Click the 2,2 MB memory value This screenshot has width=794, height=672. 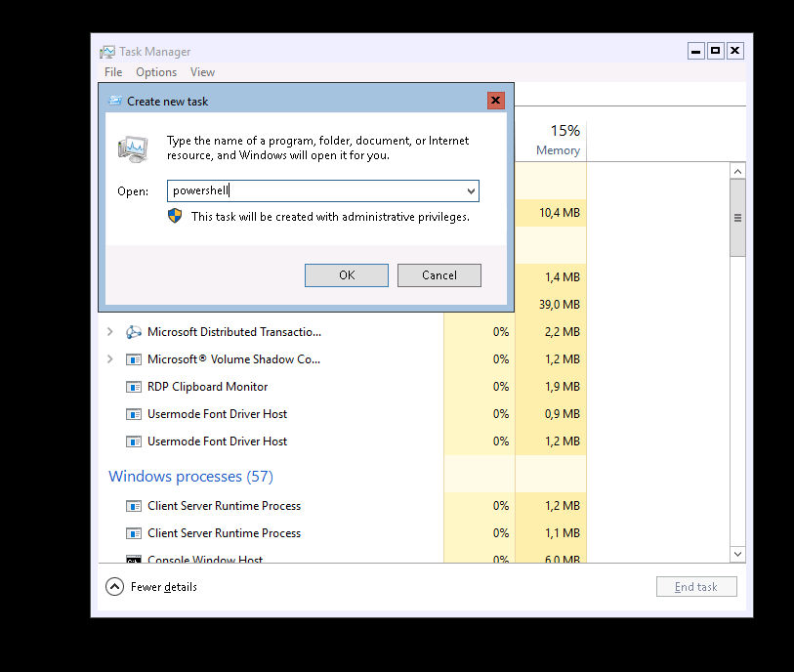click(x=563, y=332)
